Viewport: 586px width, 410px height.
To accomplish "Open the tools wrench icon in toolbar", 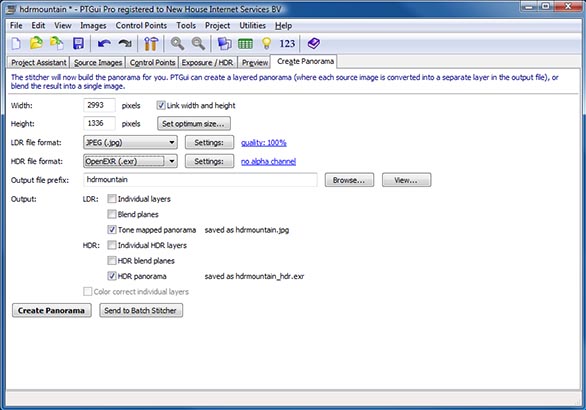I will 151,44.
